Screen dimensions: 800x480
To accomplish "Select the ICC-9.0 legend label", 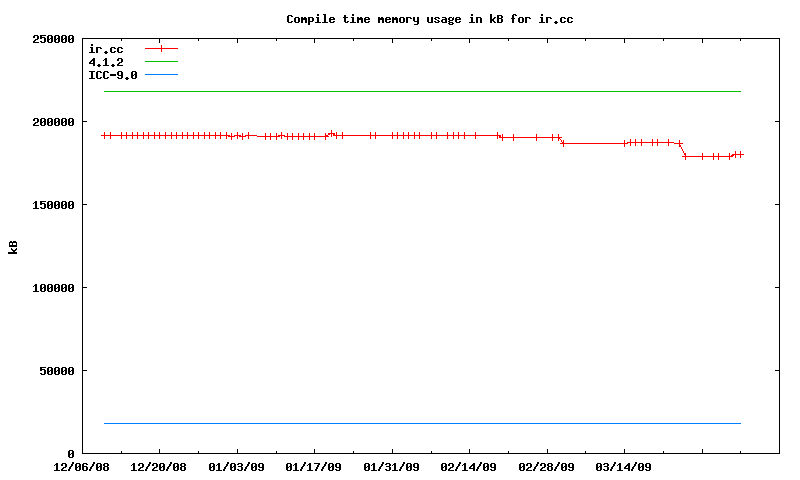I will (112, 75).
